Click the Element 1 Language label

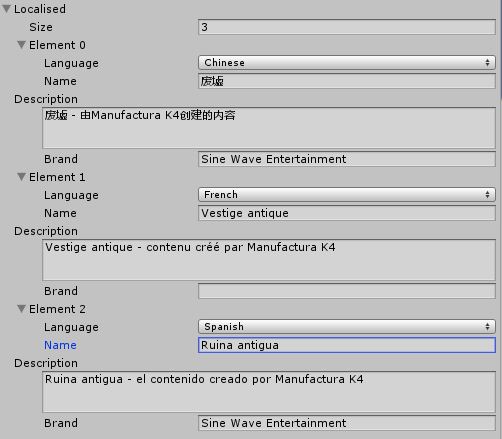[x=71, y=195]
